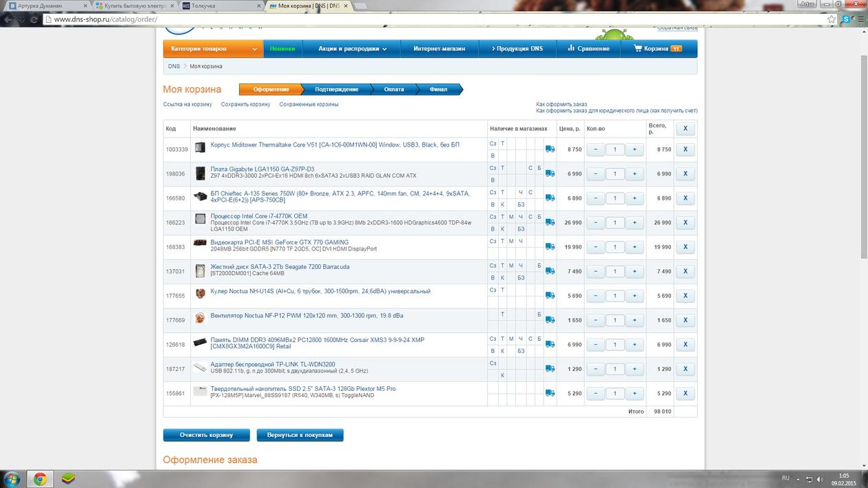Increase quantity of Plextor M5 Pro SSD

pyautogui.click(x=634, y=394)
